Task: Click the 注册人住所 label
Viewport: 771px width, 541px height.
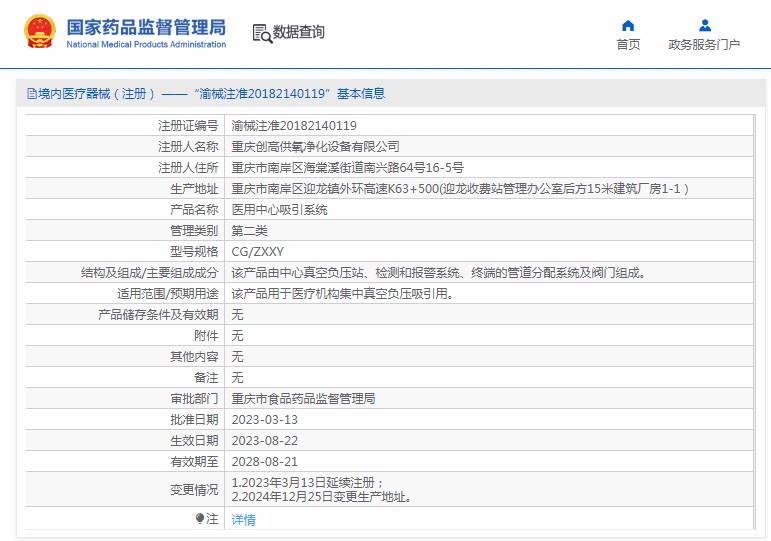Action: tap(188, 168)
